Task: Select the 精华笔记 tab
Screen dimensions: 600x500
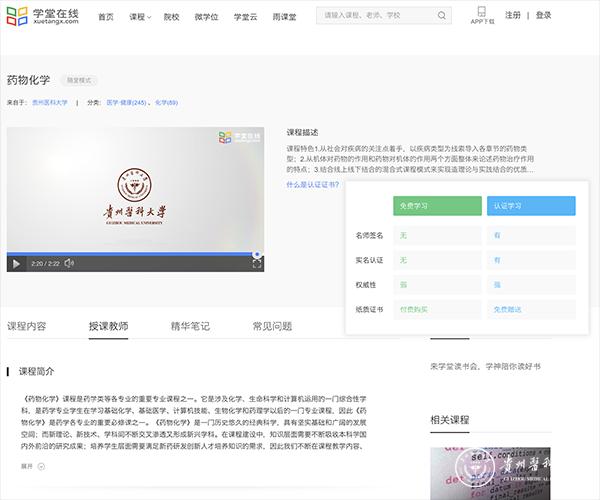Action: click(190, 326)
